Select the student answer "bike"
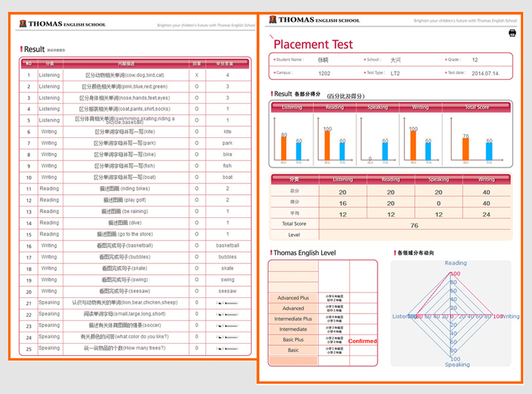The image size is (532, 394). click(227, 154)
